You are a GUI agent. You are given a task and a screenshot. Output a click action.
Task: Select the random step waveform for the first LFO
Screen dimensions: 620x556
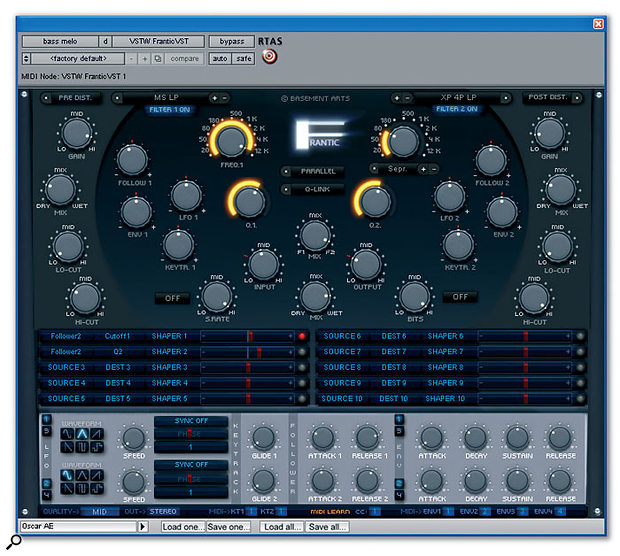(x=97, y=447)
